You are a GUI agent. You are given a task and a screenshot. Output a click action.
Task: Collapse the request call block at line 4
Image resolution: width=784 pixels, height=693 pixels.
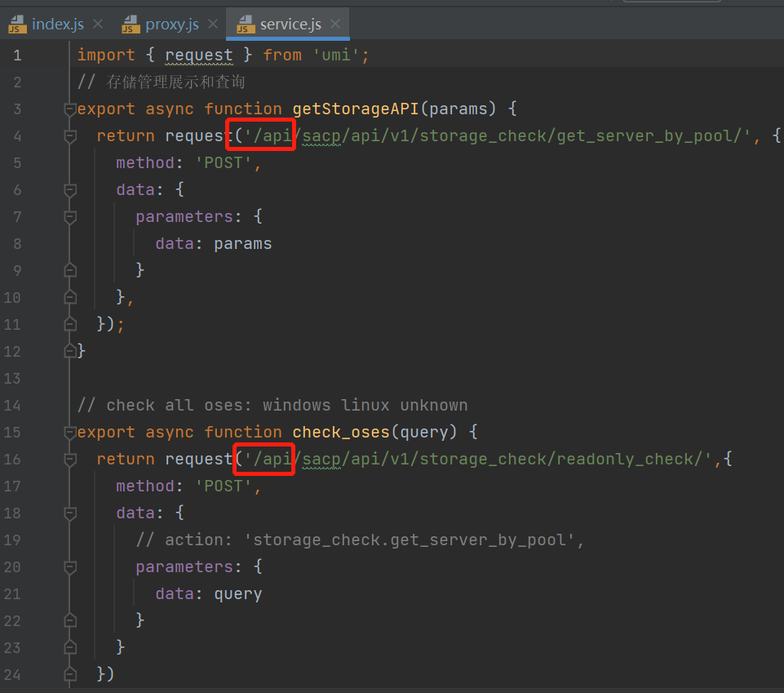pyautogui.click(x=70, y=136)
